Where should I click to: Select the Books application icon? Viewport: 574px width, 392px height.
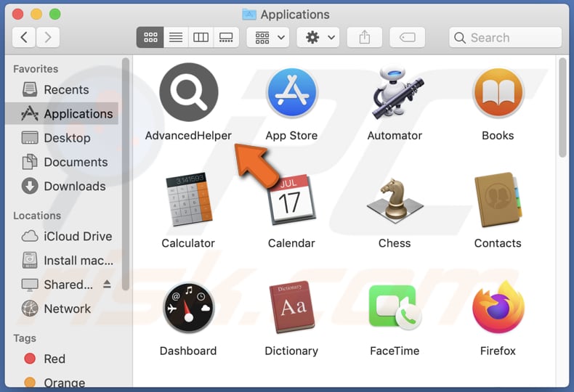[498, 92]
